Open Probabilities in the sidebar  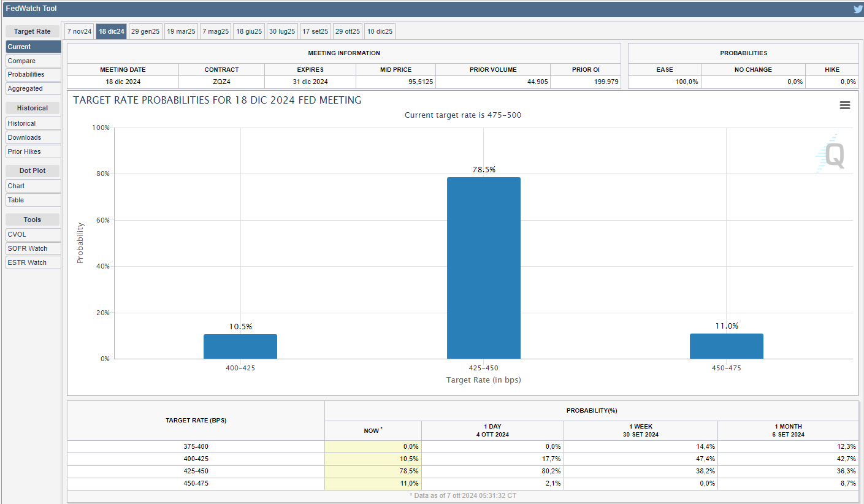[33, 74]
